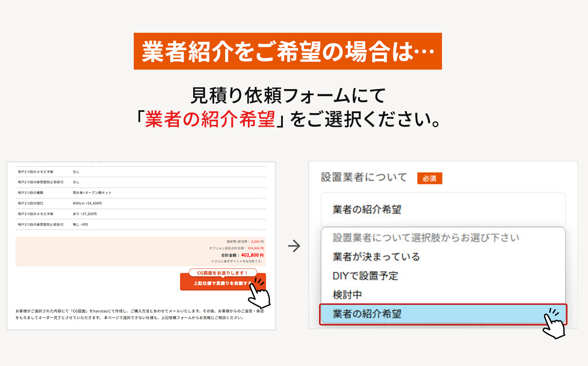The height and width of the screenshot is (366, 588).
Task: Click the 設置業者について field label
Action: [364, 177]
